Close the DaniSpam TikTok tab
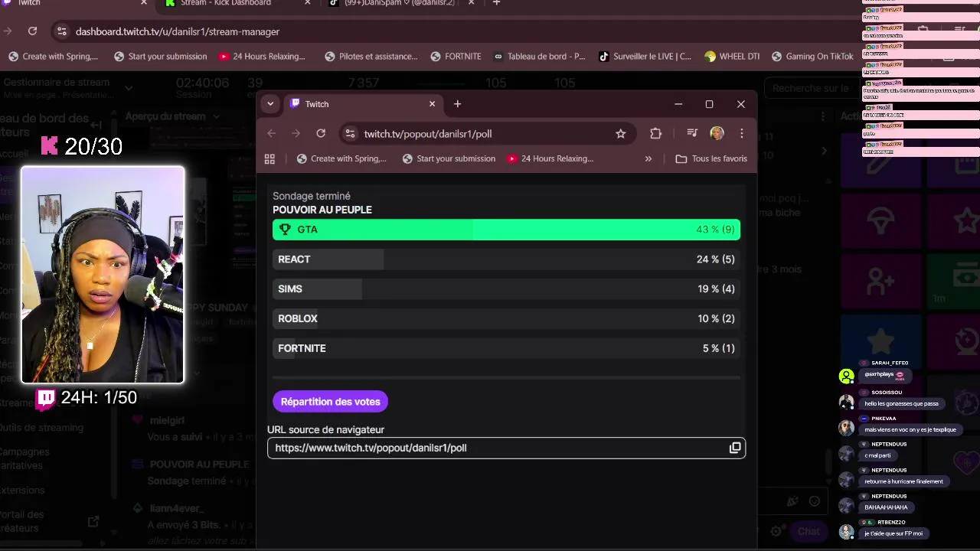Screen dimensions: 980x551 pos(472,3)
